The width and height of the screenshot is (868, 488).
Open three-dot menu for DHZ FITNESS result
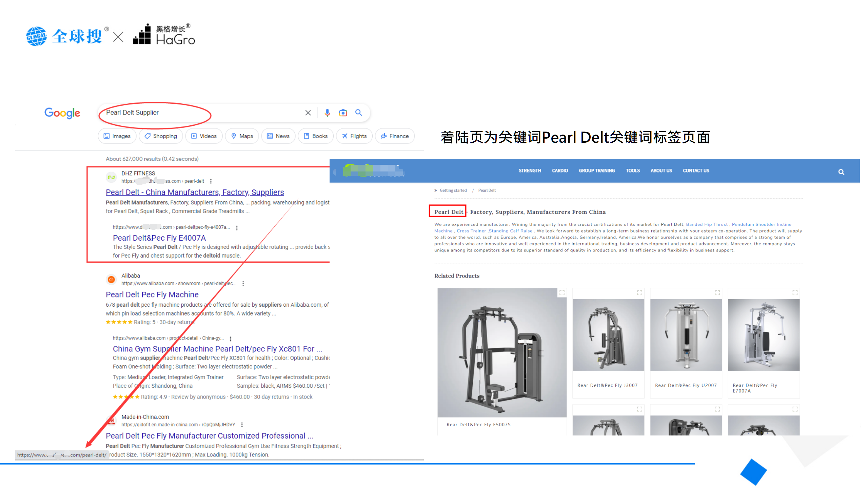pyautogui.click(x=211, y=181)
